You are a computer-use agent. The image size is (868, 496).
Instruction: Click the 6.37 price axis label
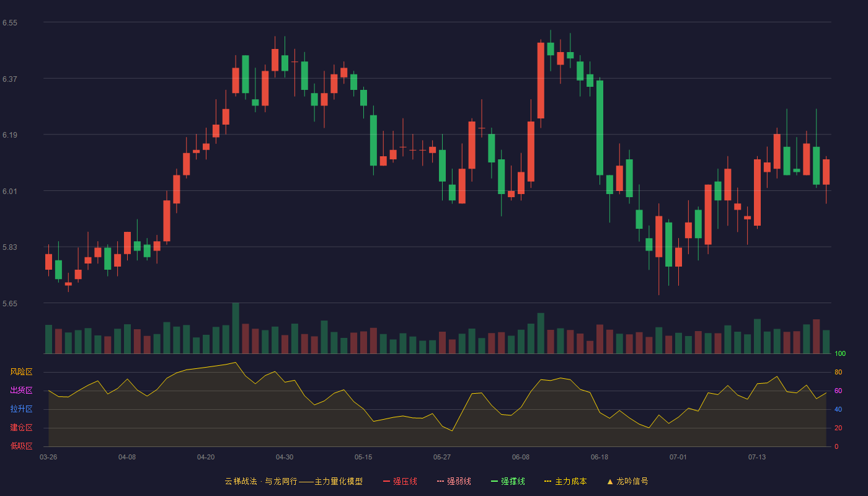(10, 79)
